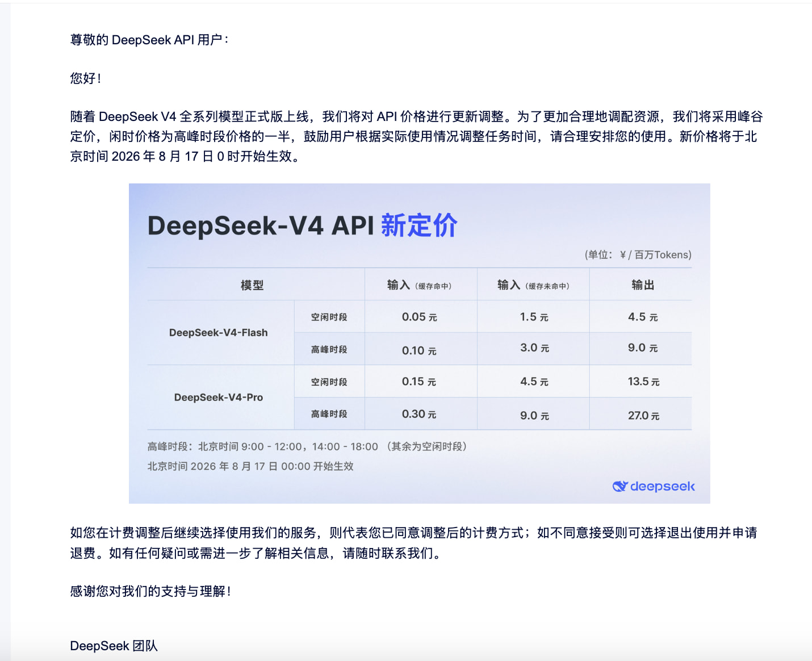This screenshot has width=812, height=661.
Task: Click the "0.10 元" price cell
Action: (x=420, y=350)
